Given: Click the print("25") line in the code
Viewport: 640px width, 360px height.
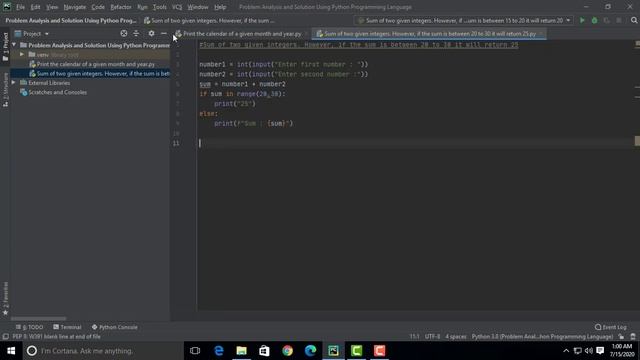Looking at the screenshot, I should pyautogui.click(x=235, y=104).
